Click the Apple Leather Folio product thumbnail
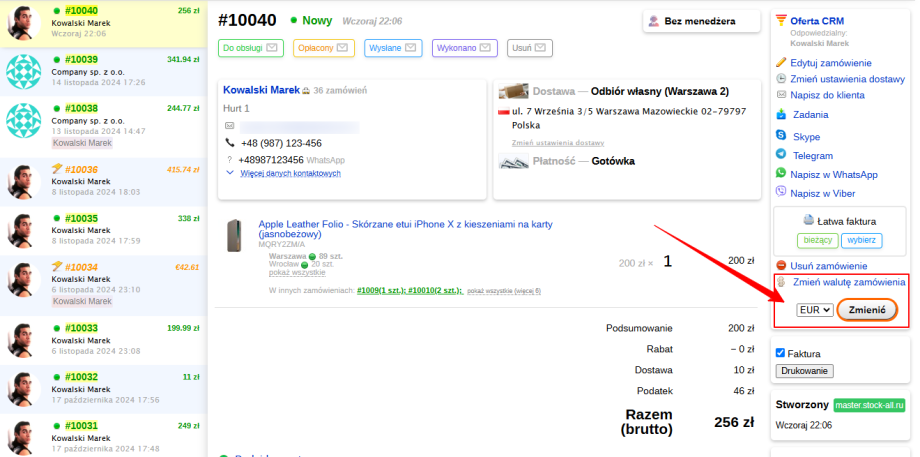 click(x=236, y=237)
